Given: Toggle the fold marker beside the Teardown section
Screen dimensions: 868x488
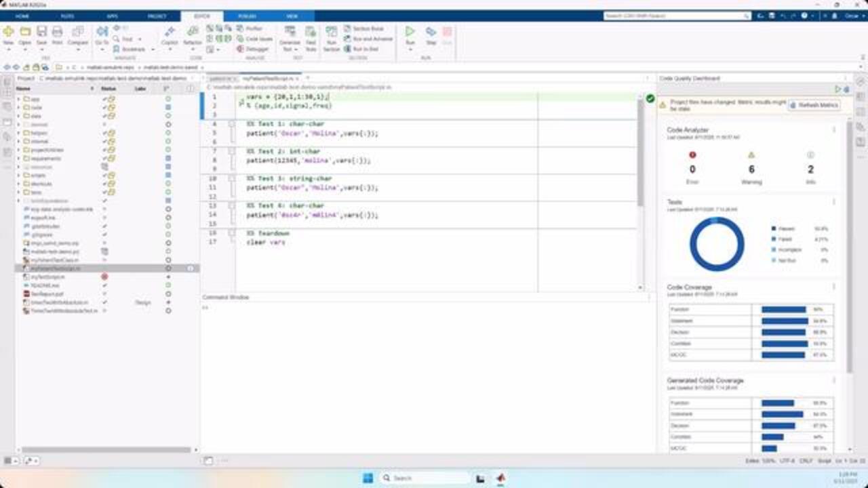Looking at the screenshot, I should click(232, 233).
